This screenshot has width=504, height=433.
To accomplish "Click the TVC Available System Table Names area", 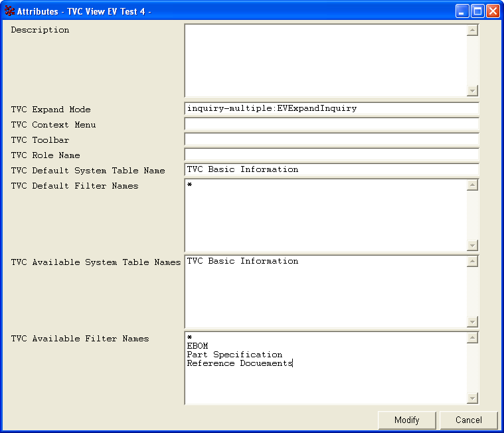I will pyautogui.click(x=325, y=292).
